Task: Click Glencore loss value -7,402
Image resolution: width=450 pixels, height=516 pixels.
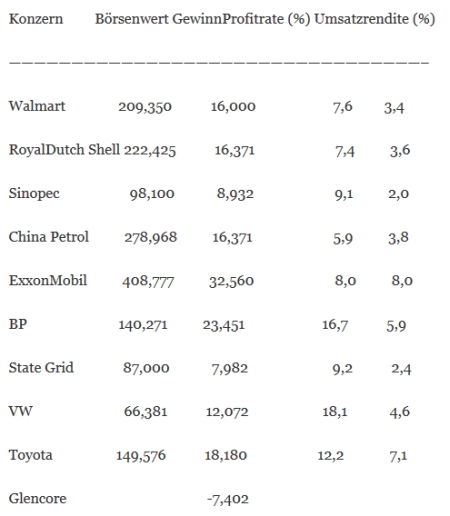Action: point(228,499)
